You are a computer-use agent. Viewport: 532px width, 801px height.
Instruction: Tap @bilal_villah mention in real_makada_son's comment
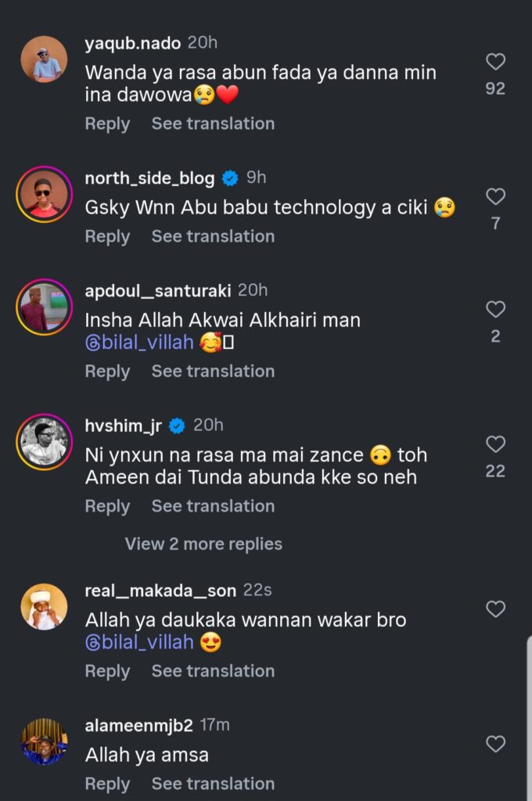pyautogui.click(x=139, y=643)
